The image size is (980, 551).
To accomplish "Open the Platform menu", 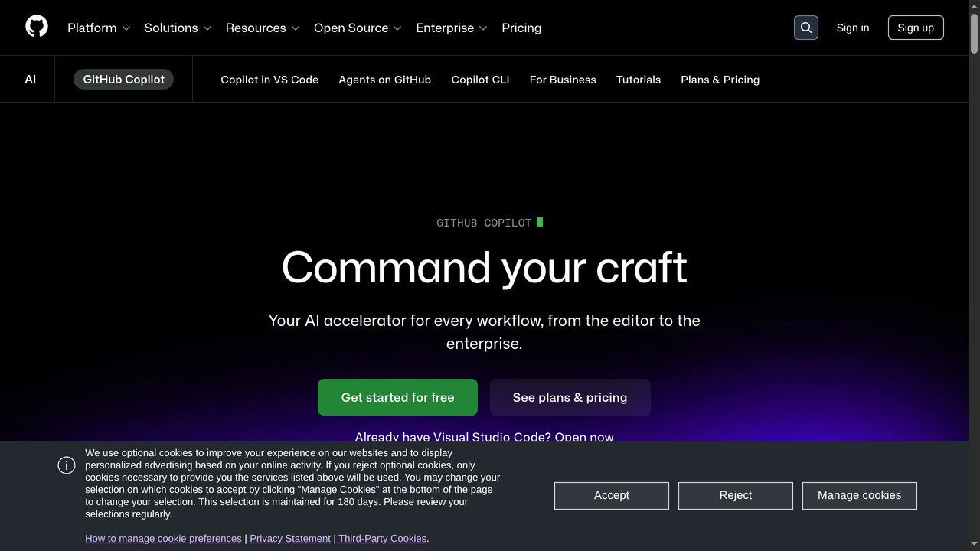I will [98, 28].
